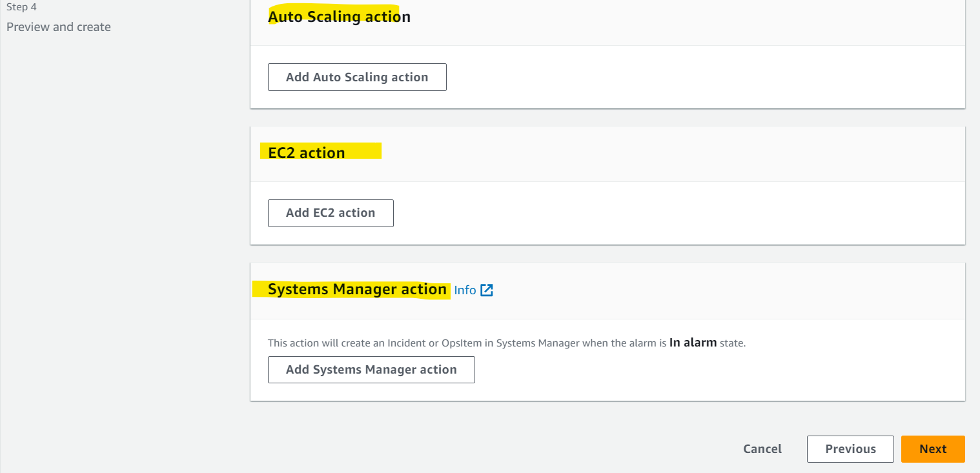Click Add EC2 action button
Image resolution: width=980 pixels, height=473 pixels.
(331, 213)
